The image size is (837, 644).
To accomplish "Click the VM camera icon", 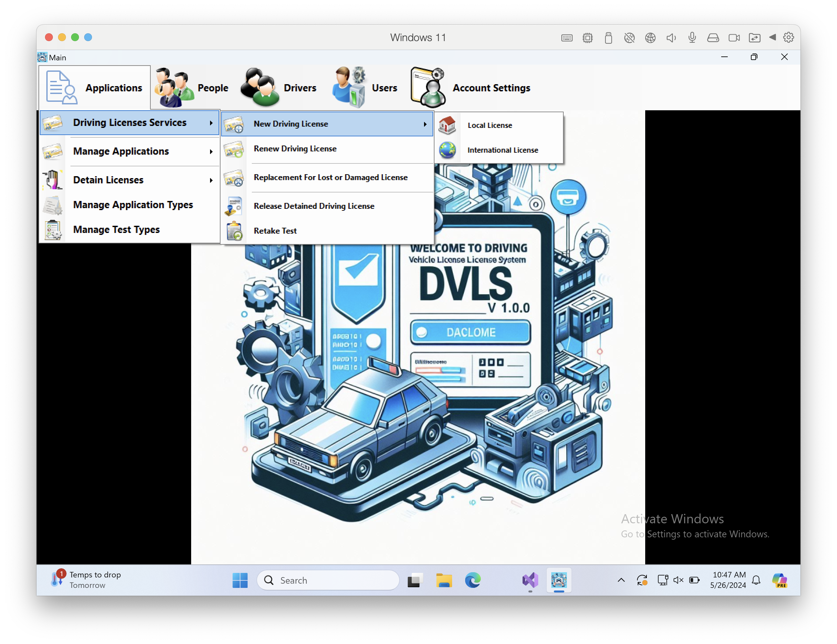I will [734, 38].
